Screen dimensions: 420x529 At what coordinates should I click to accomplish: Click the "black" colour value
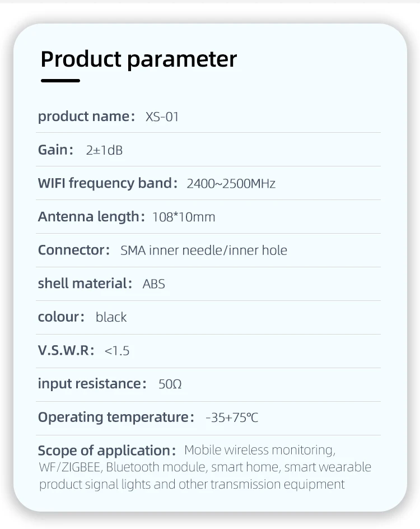pos(111,317)
